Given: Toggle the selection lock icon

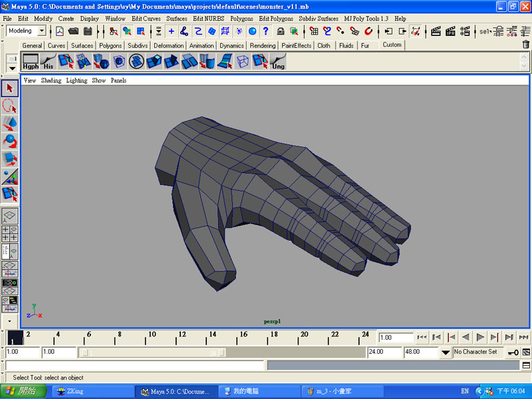Looking at the screenshot, I should click(280, 31).
